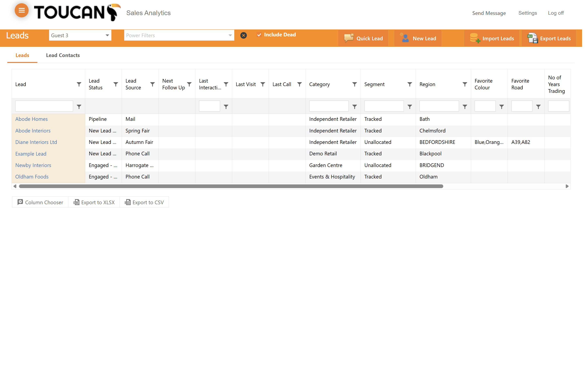Screen dimensions: 588x368
Task: Open the Column Chooser
Action: point(40,202)
